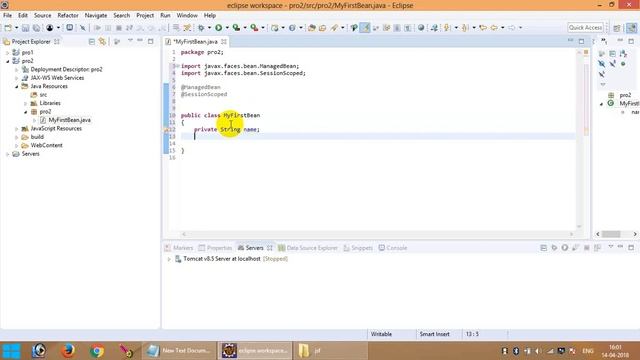Click 'Writable' in status bar
The height and width of the screenshot is (360, 640).
tap(381, 334)
